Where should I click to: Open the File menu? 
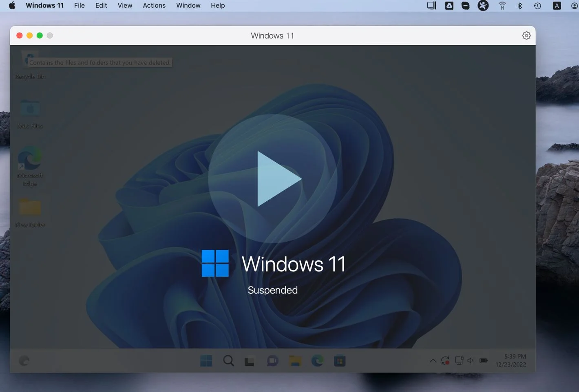pyautogui.click(x=80, y=5)
